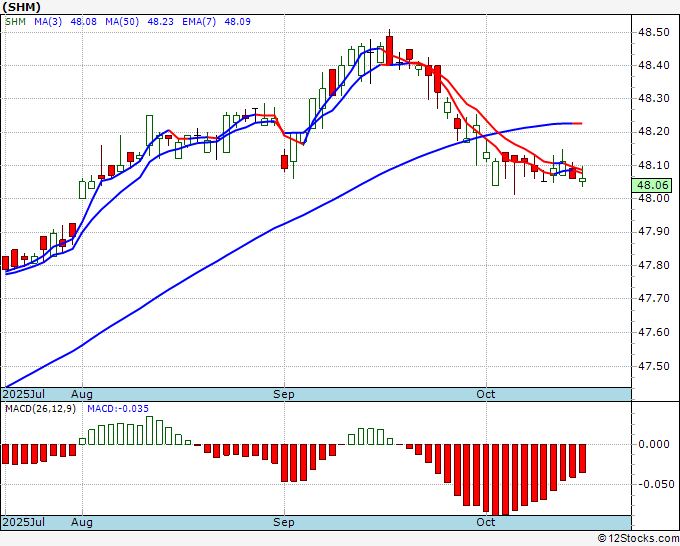Click the MA(50) indicator label
The width and height of the screenshot is (680, 546).
[122, 21]
